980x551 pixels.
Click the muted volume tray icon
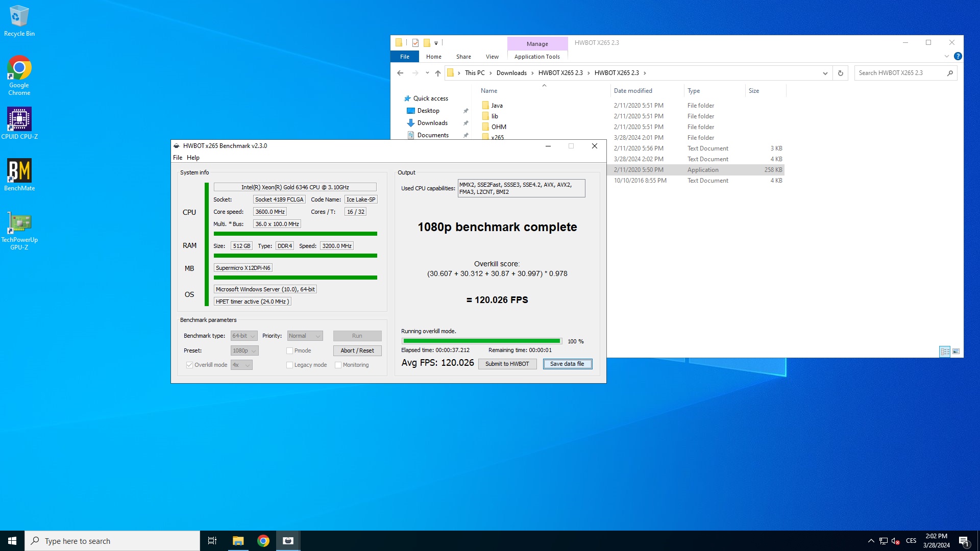pos(896,541)
